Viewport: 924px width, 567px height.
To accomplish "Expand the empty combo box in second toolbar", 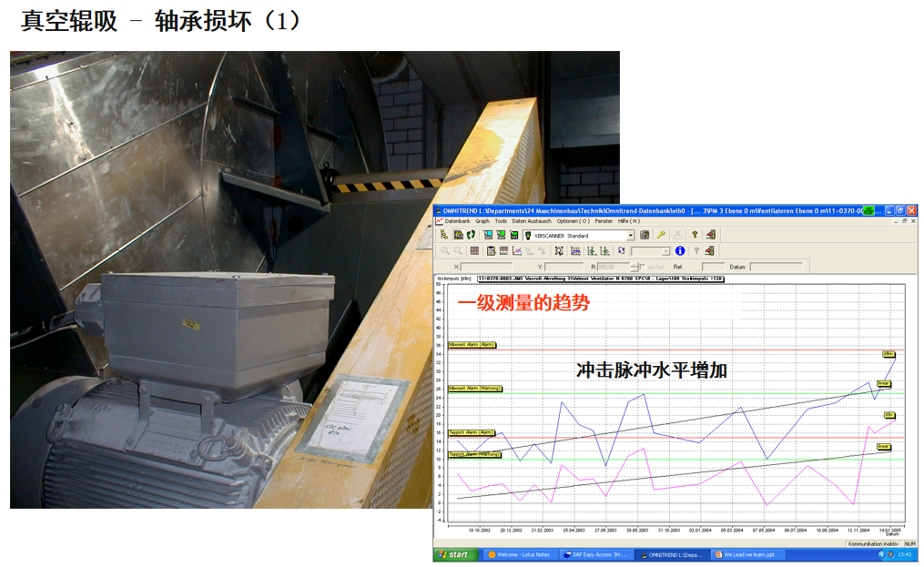I will pyautogui.click(x=665, y=250).
